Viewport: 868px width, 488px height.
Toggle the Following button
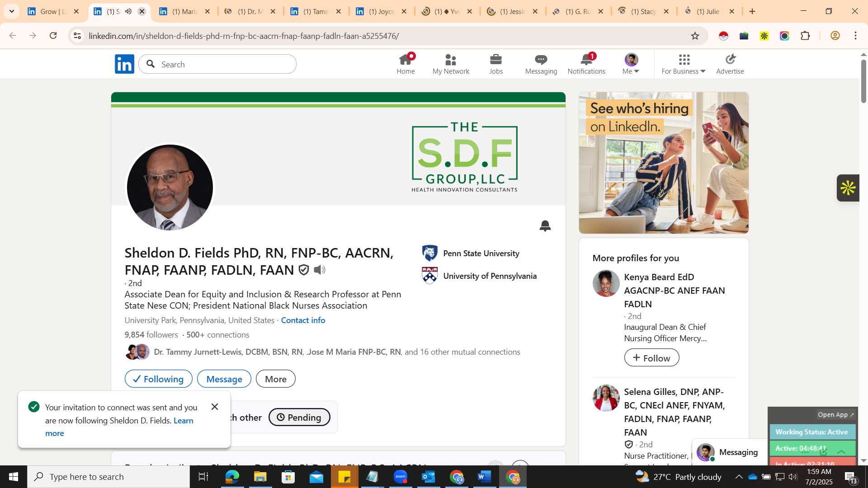[x=159, y=379]
